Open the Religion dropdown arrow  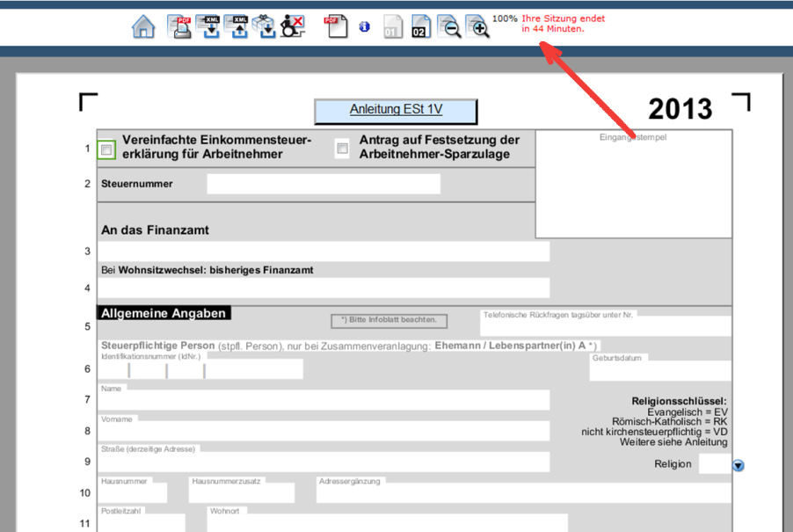point(738,465)
